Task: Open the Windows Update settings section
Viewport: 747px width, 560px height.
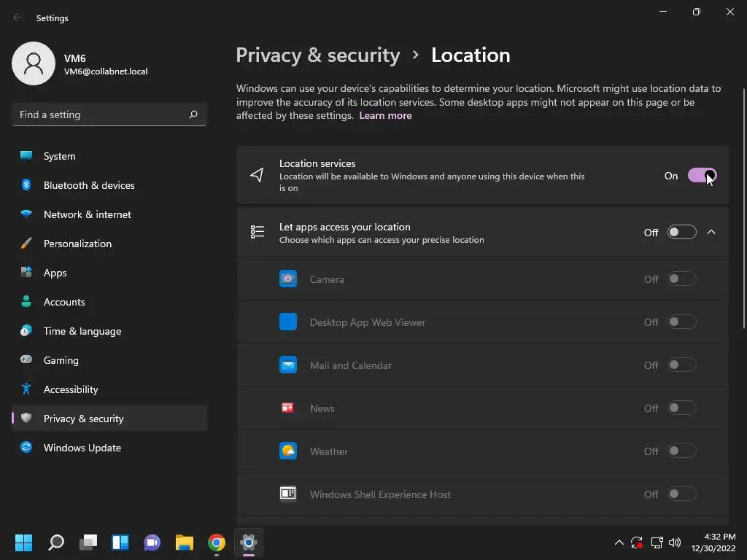Action: coord(82,448)
